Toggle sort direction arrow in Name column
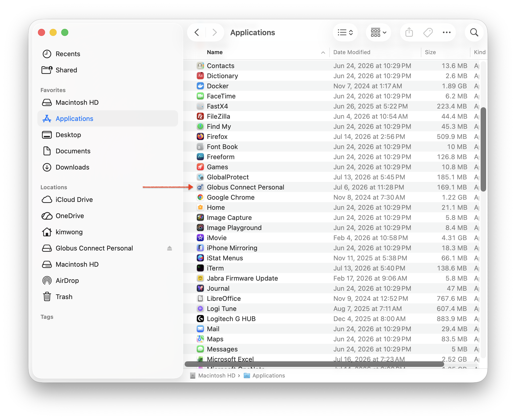The image size is (516, 420). tap(323, 52)
